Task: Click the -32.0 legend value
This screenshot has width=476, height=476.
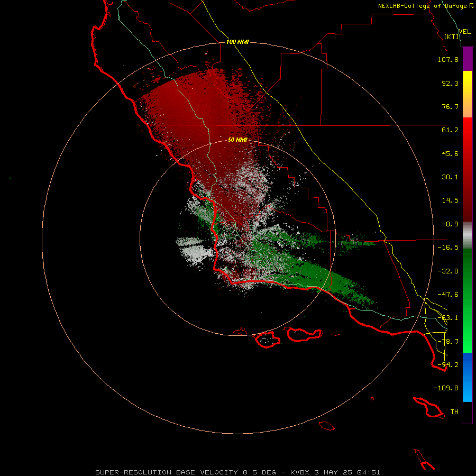Action: [448, 271]
